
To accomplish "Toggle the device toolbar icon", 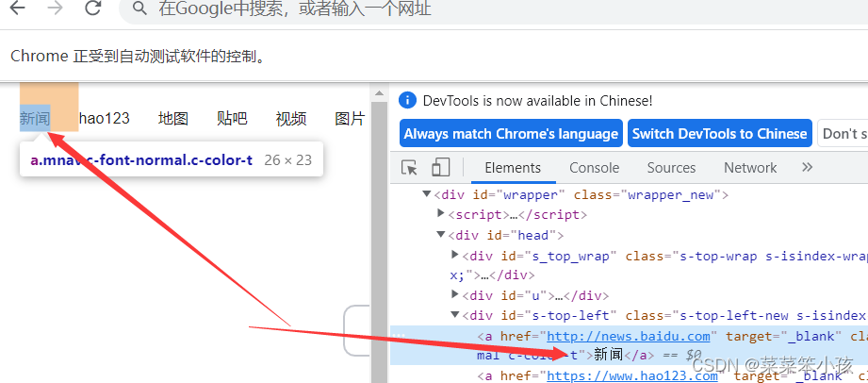I will (441, 167).
